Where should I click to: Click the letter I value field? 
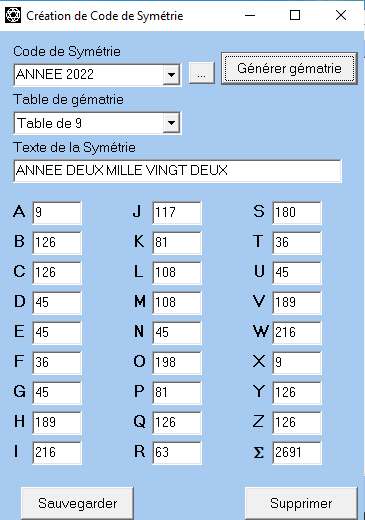pyautogui.click(x=57, y=452)
